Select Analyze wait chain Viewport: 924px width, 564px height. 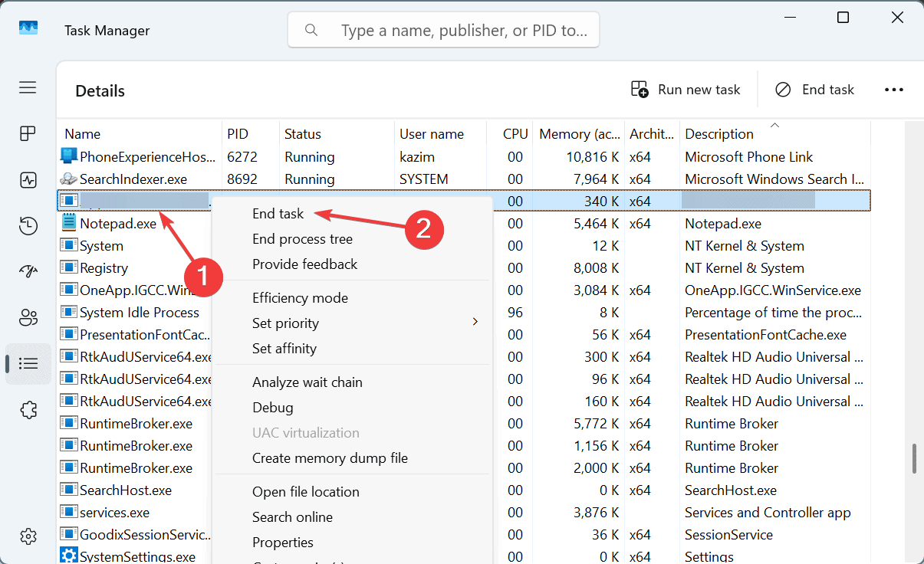pos(307,382)
